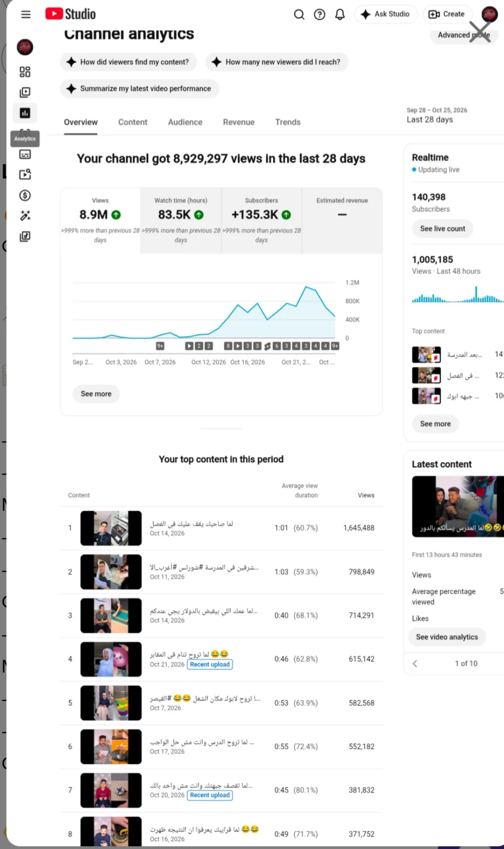Click Recent upload badge on Oct 20 video
504x849 pixels.
210,795
